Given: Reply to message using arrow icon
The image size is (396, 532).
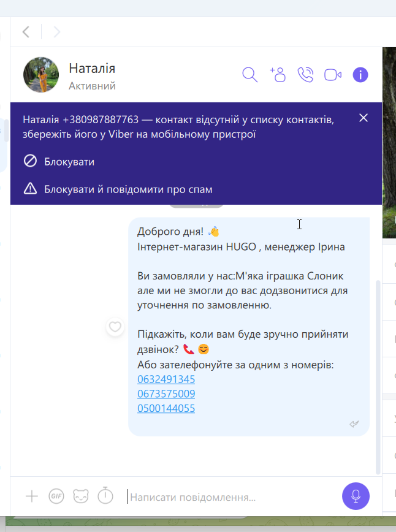Looking at the screenshot, I should 354,424.
